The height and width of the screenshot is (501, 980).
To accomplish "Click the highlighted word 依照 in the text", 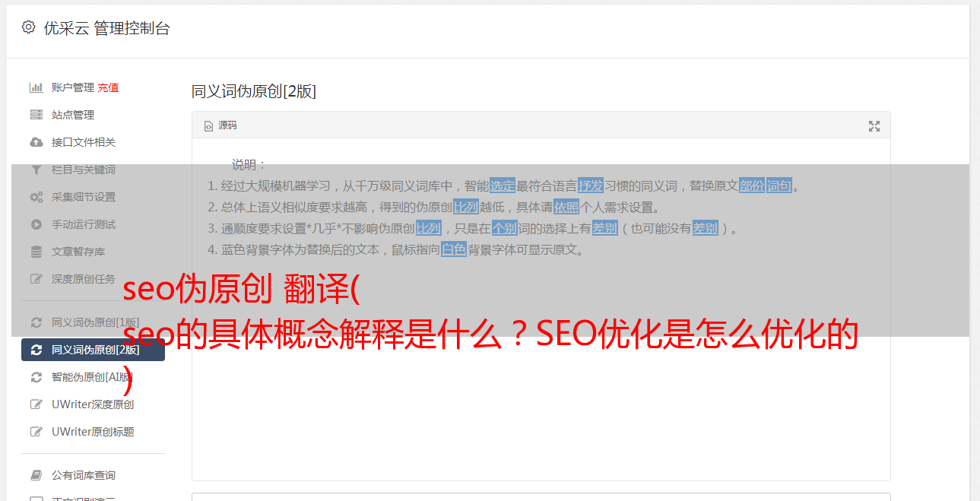I will [x=566, y=207].
